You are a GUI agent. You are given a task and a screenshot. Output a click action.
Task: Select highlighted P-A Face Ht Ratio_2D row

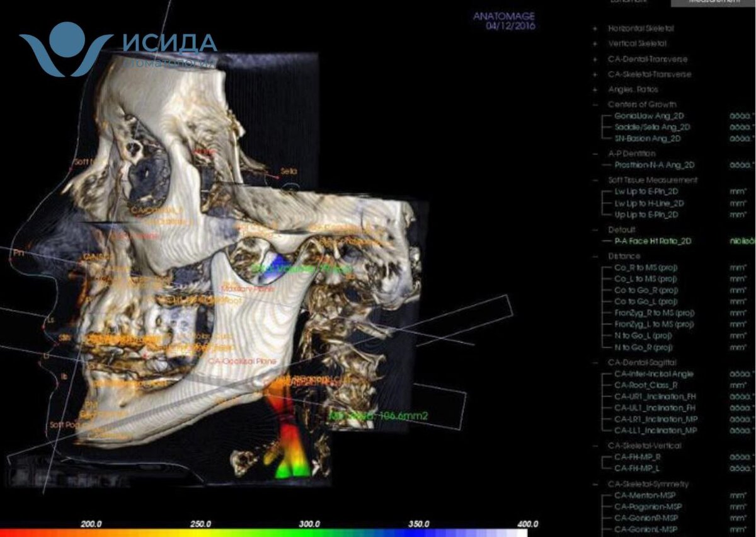click(x=652, y=241)
